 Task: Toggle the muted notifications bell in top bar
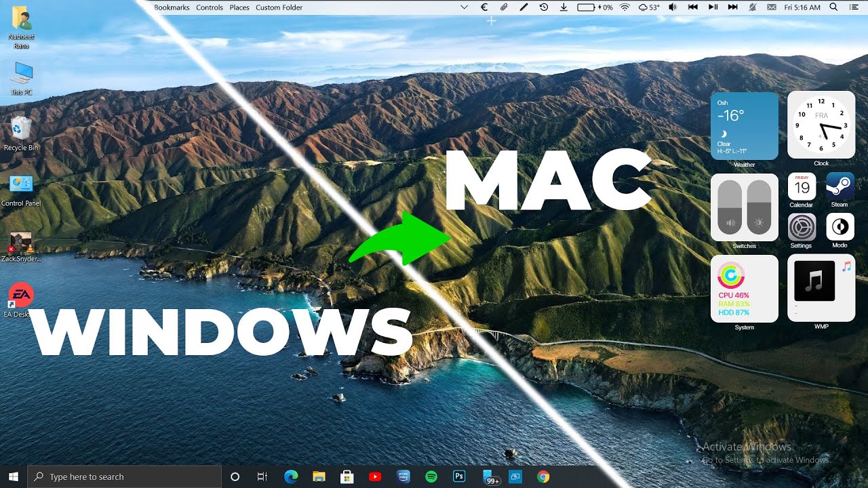tap(753, 7)
